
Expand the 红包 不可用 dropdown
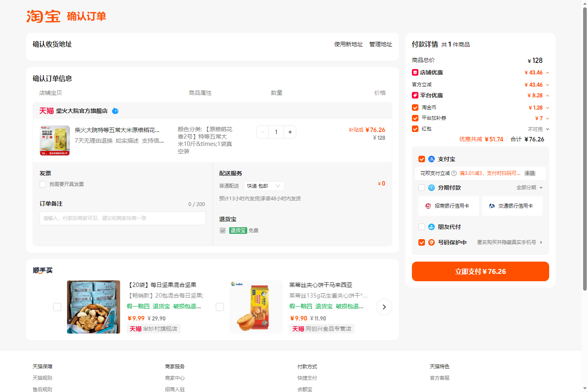pos(548,129)
